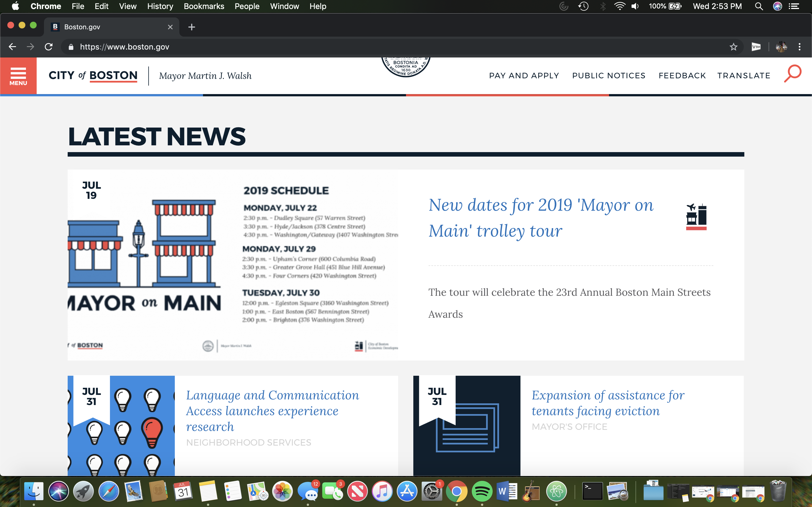This screenshot has height=507, width=812.
Task: Click the PUBLIC NOTICES link
Action: [x=609, y=76]
